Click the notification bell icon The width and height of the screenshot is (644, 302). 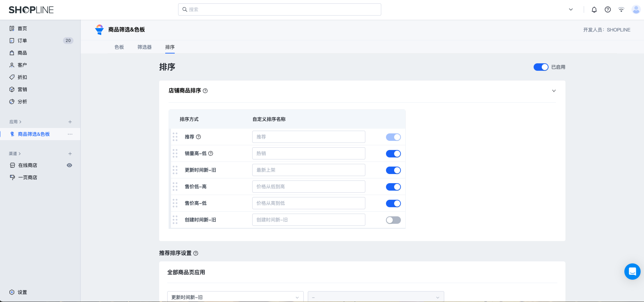[x=594, y=9]
